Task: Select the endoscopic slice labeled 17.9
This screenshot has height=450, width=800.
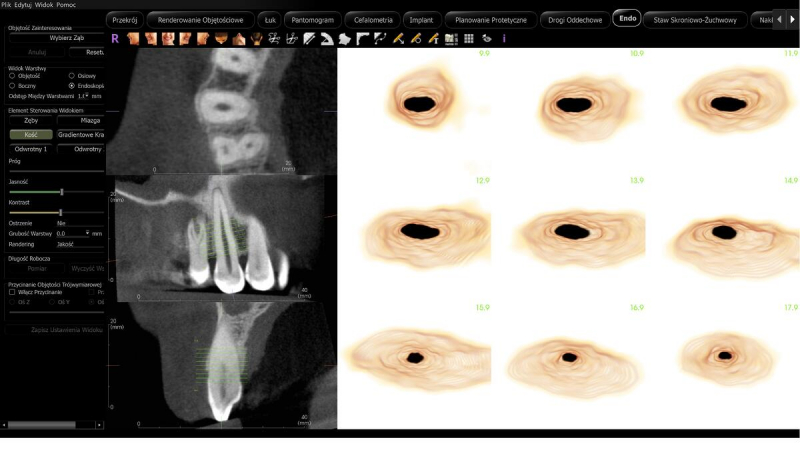Action: pos(722,366)
